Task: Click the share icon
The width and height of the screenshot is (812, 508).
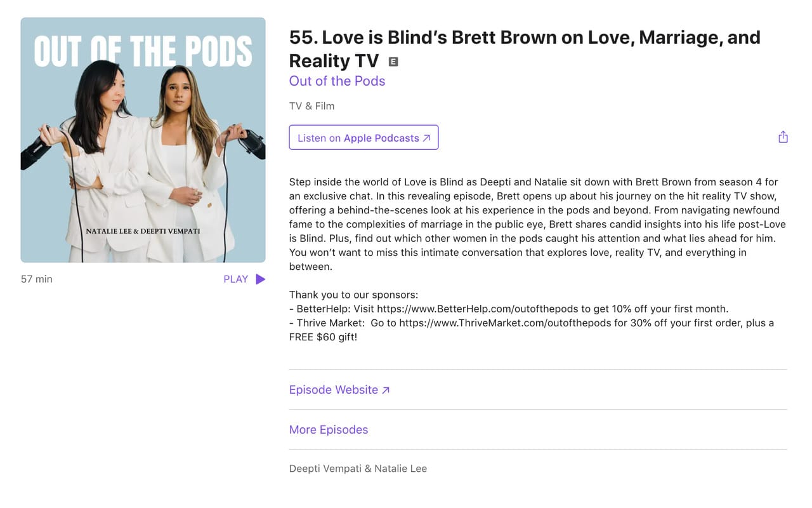Action: [x=783, y=137]
